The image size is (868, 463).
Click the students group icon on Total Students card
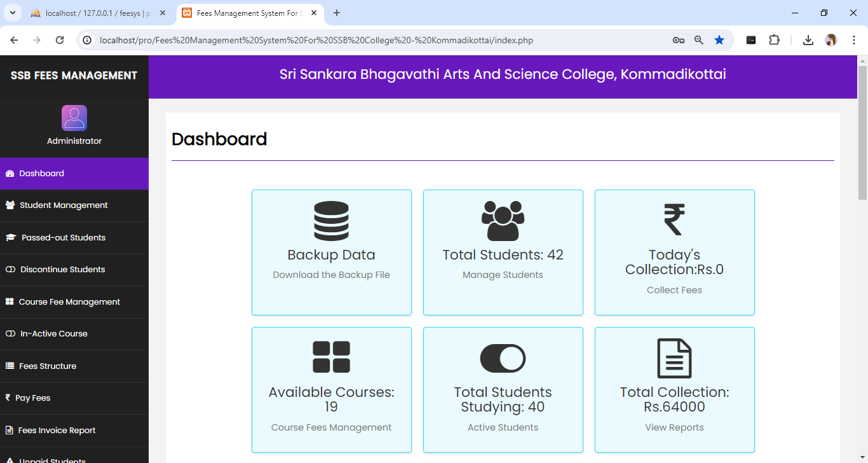(x=503, y=221)
